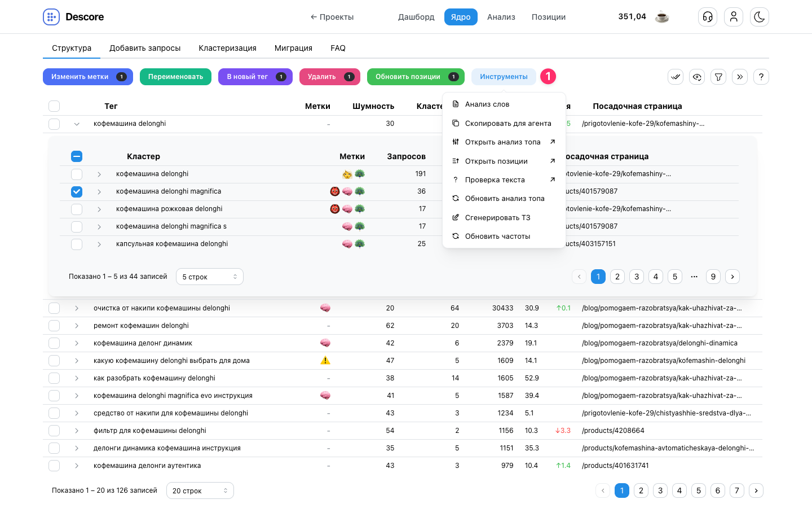The image size is (812, 508).
Task: Open the 'Кластеризация' tab
Action: 227,48
